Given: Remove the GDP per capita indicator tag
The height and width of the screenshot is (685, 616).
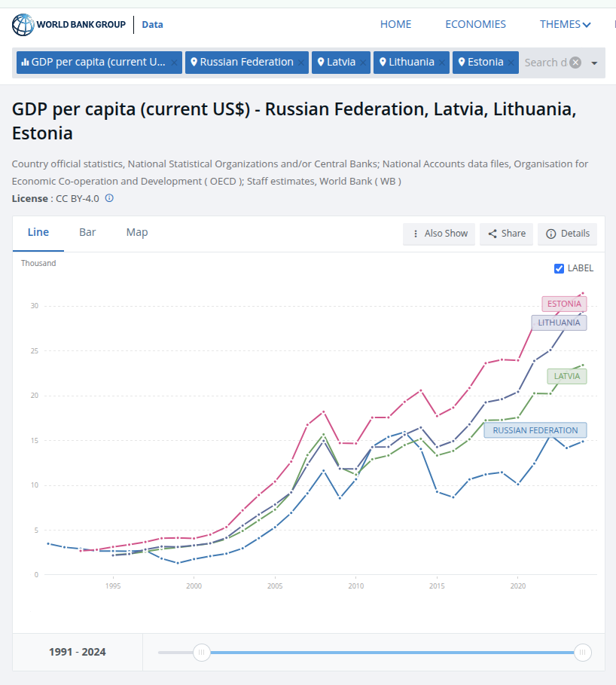Looking at the screenshot, I should (174, 63).
